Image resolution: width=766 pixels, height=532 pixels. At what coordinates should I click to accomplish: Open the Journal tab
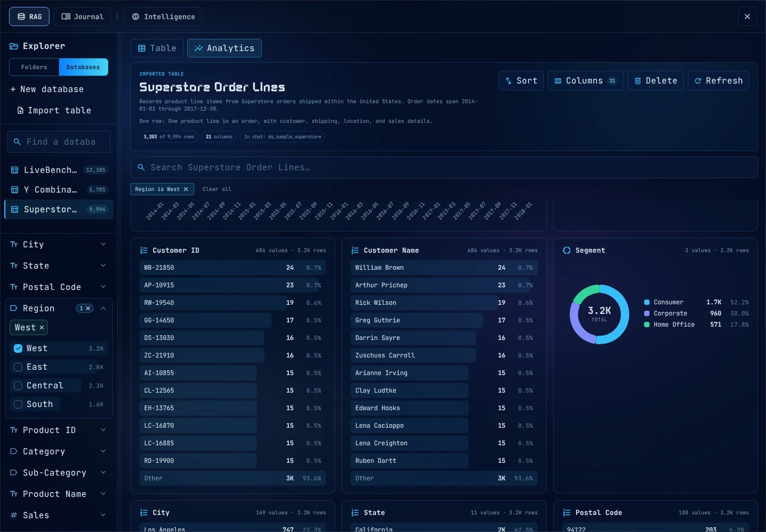pyautogui.click(x=82, y=16)
